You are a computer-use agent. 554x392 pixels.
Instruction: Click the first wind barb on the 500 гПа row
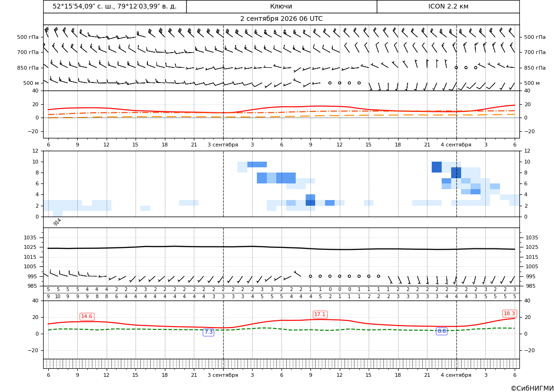point(47,32)
